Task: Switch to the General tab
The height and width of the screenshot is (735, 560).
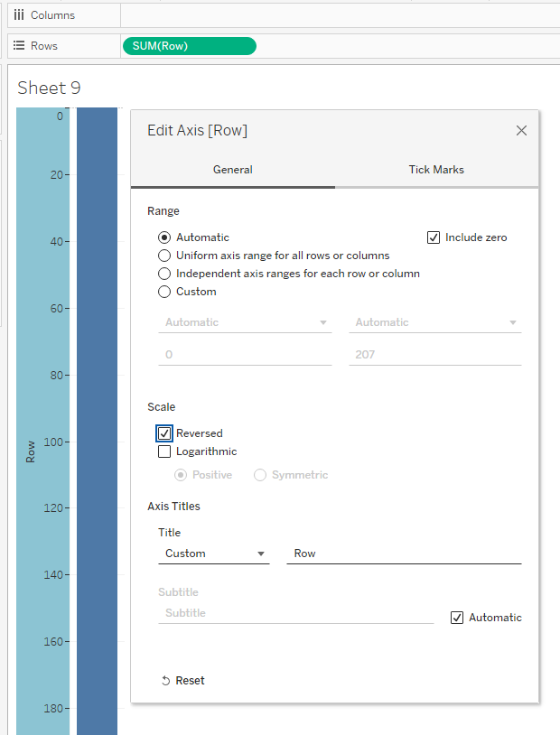Action: point(233,170)
